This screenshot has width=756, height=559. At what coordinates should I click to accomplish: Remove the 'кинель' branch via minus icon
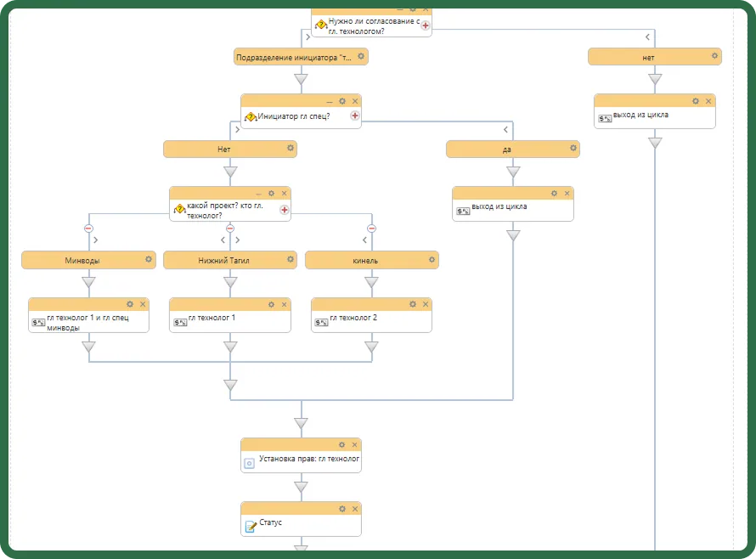point(371,229)
